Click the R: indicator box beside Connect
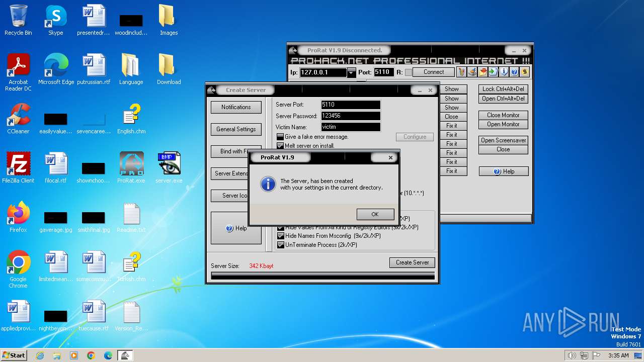Image resolution: width=644 pixels, height=362 pixels. click(x=408, y=72)
